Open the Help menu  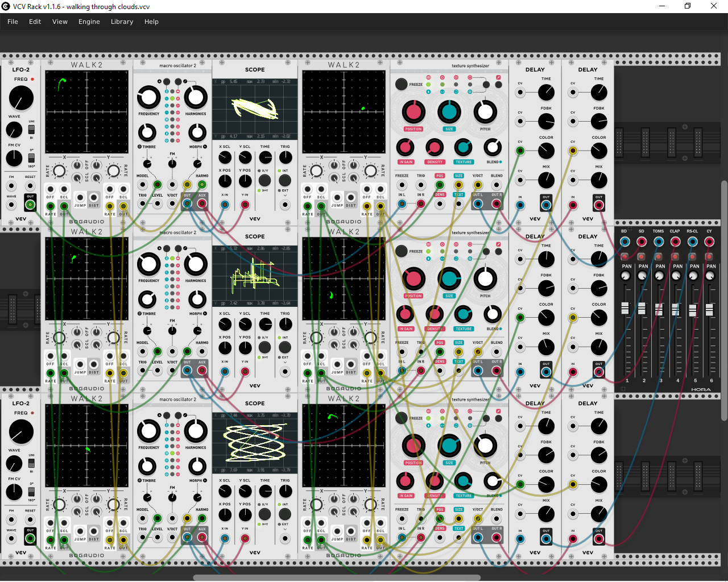tap(151, 22)
